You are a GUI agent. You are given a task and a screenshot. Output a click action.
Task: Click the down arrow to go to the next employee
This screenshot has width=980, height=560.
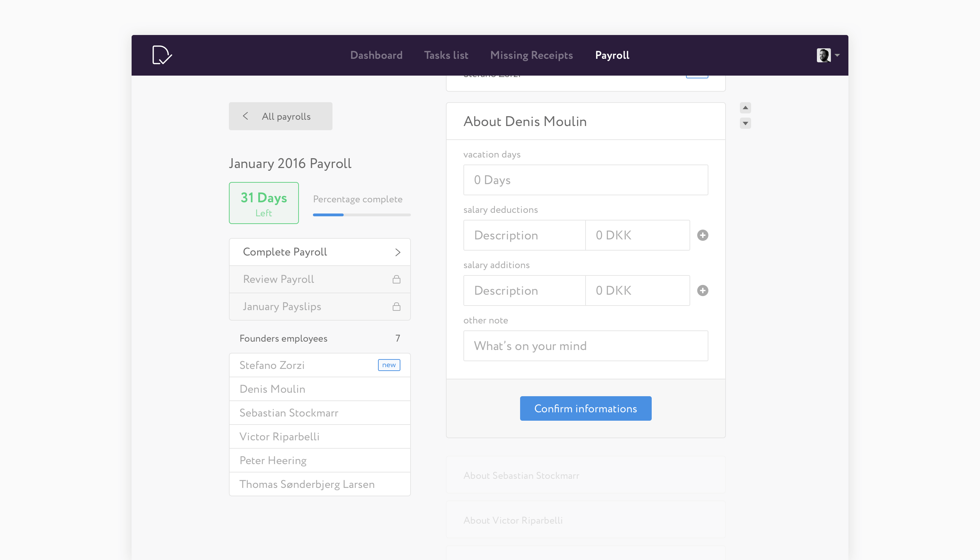tap(745, 124)
